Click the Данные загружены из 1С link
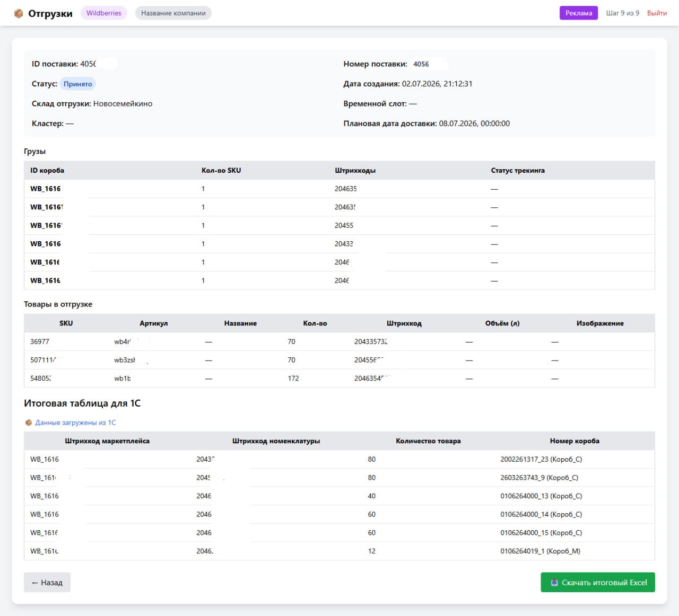This screenshot has height=616, width=679. click(x=75, y=423)
